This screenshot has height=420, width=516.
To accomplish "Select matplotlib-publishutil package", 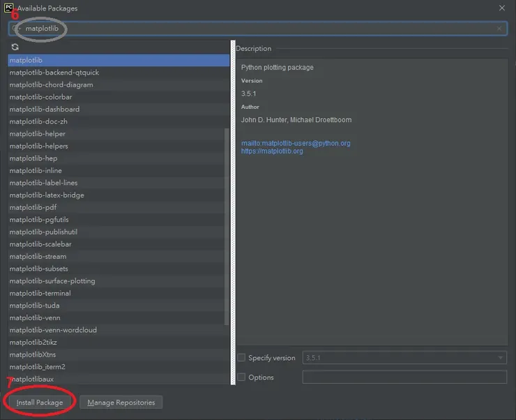I will coord(119,232).
